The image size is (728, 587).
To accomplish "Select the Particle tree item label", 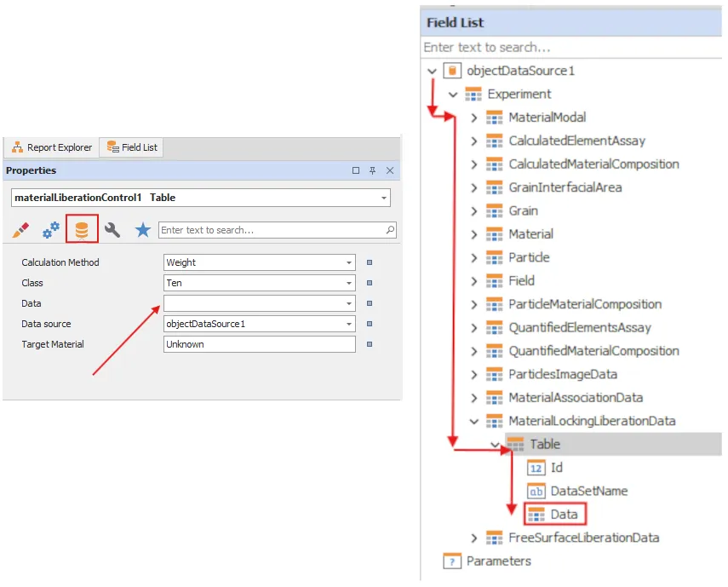I will click(x=529, y=257).
